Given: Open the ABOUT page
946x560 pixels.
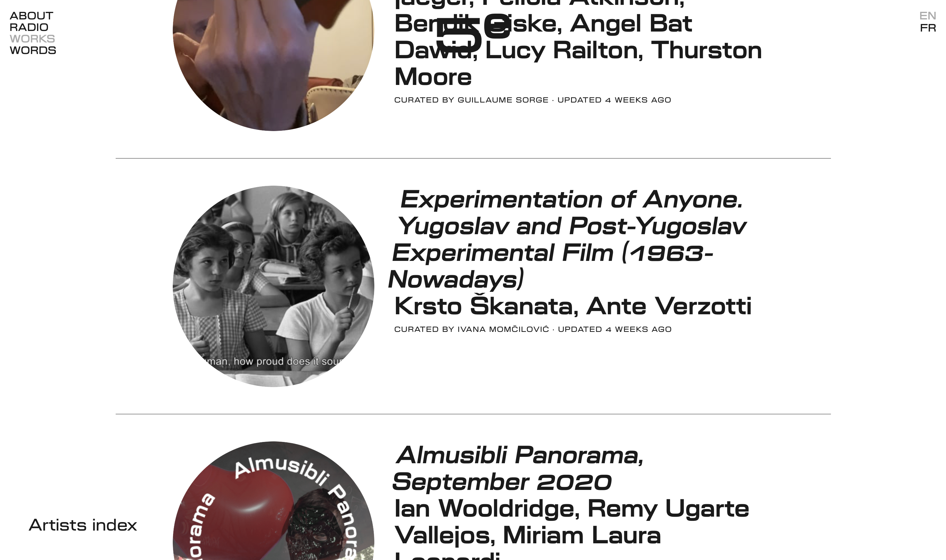Looking at the screenshot, I should [x=31, y=16].
